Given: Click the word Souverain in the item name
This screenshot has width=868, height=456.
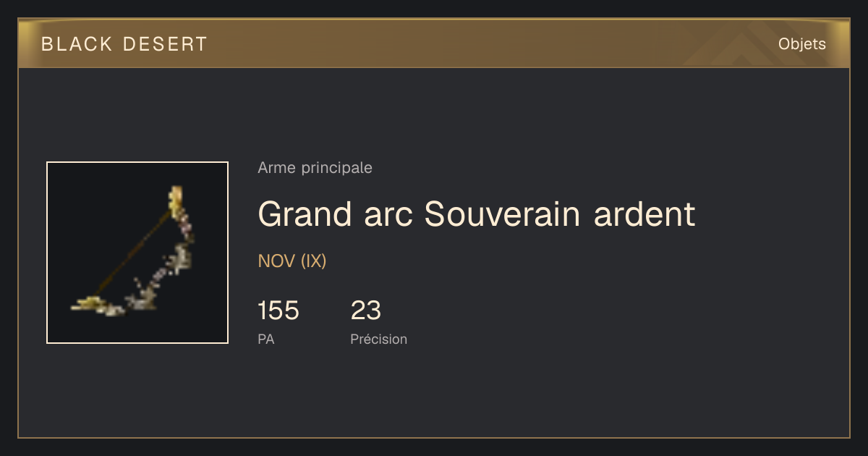Looking at the screenshot, I should [x=502, y=214].
